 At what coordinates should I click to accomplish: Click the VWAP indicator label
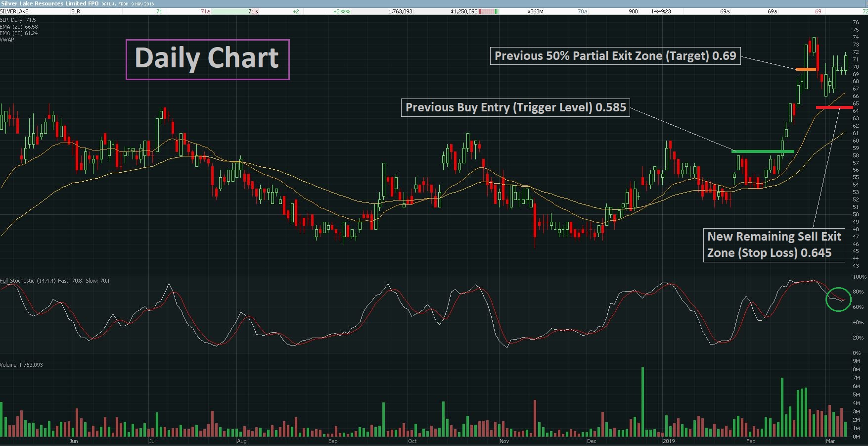pyautogui.click(x=7, y=40)
